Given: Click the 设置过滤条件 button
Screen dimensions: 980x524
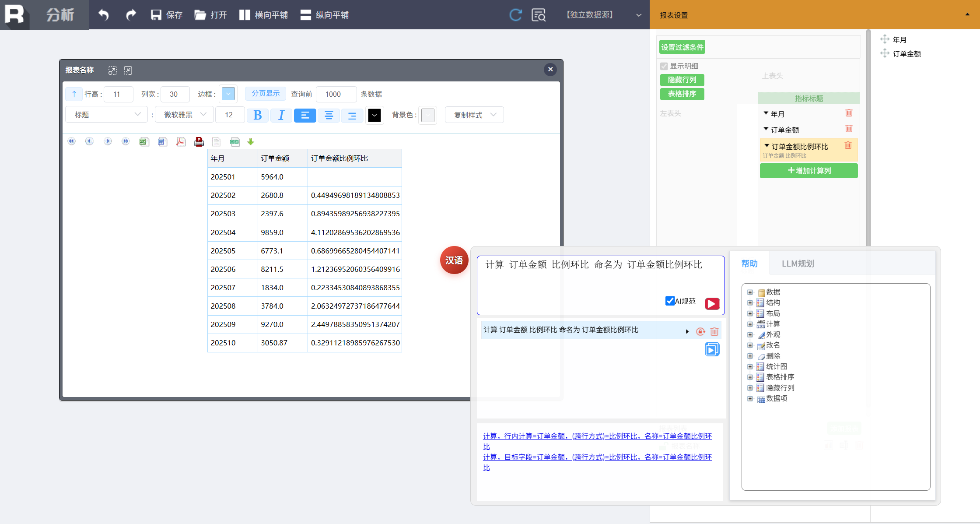Looking at the screenshot, I should pos(682,47).
